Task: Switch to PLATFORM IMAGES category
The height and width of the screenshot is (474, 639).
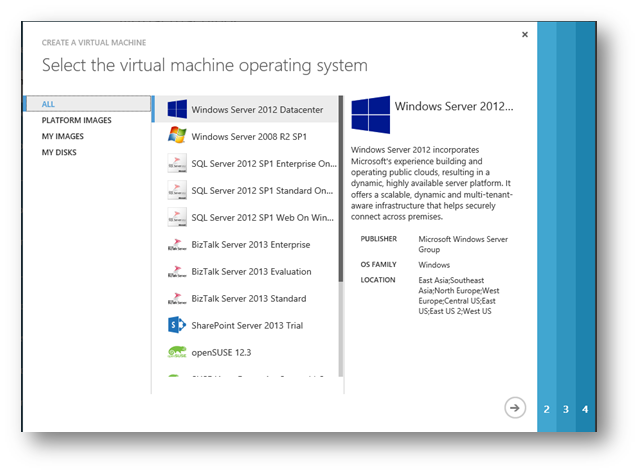Action: coord(77,120)
